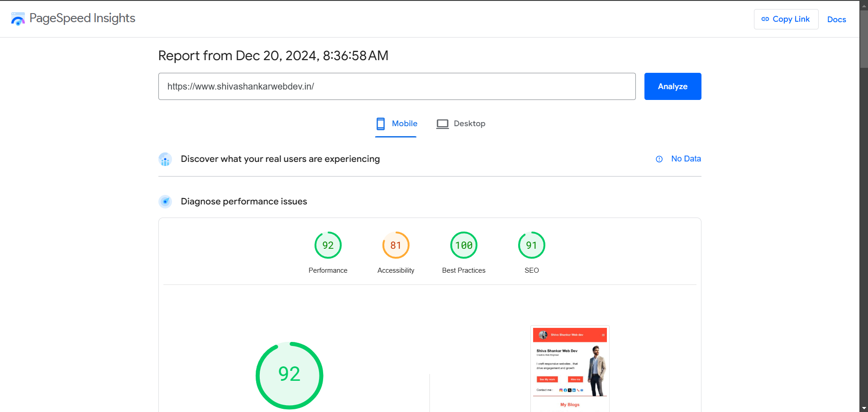
Task: Click the large 92 performance gauge
Action: 289,374
